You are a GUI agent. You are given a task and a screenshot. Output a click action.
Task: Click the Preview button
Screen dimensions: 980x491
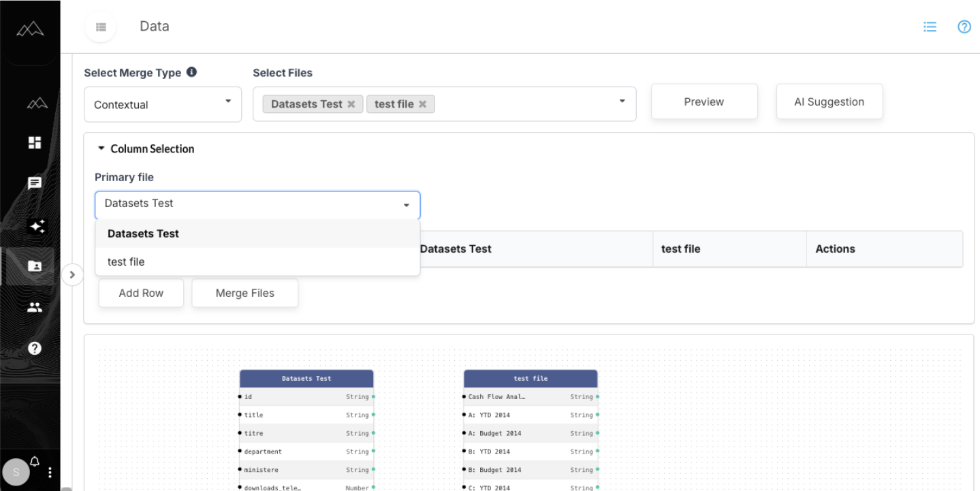click(x=704, y=101)
